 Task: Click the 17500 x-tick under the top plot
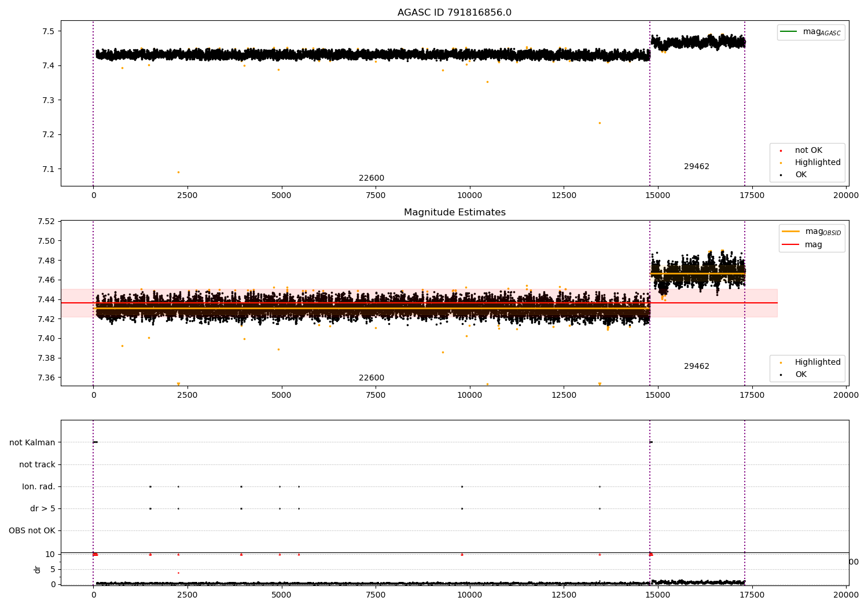(752, 196)
